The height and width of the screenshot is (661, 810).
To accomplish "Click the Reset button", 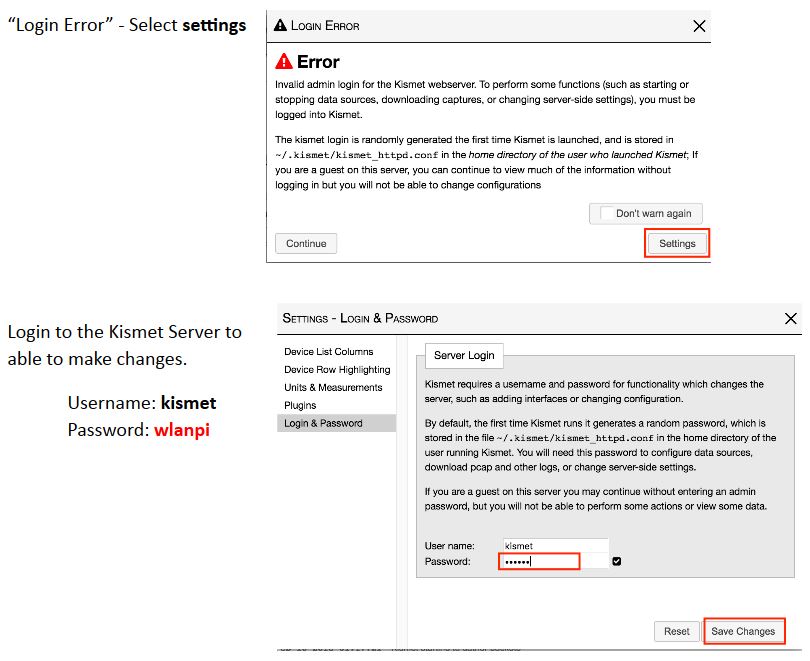I will pyautogui.click(x=676, y=631).
